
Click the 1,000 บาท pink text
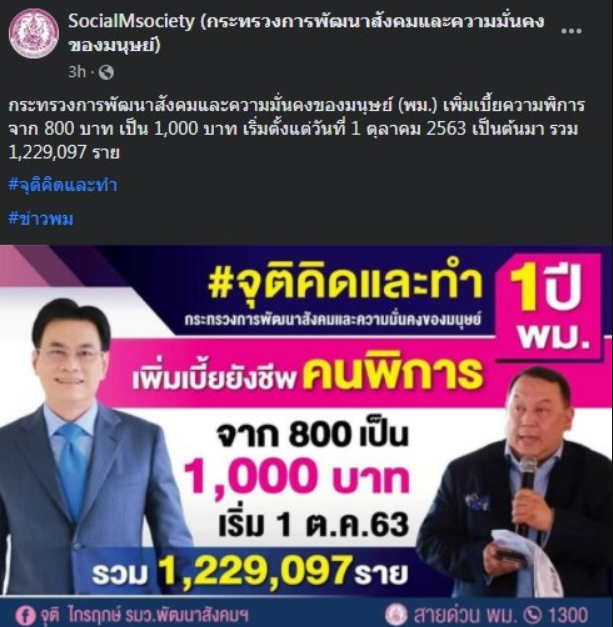tap(296, 476)
